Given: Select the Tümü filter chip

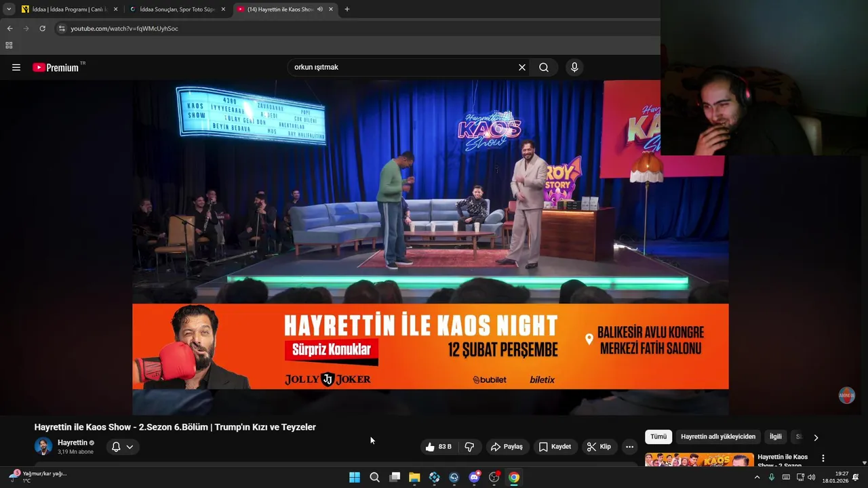Looking at the screenshot, I should 658,436.
